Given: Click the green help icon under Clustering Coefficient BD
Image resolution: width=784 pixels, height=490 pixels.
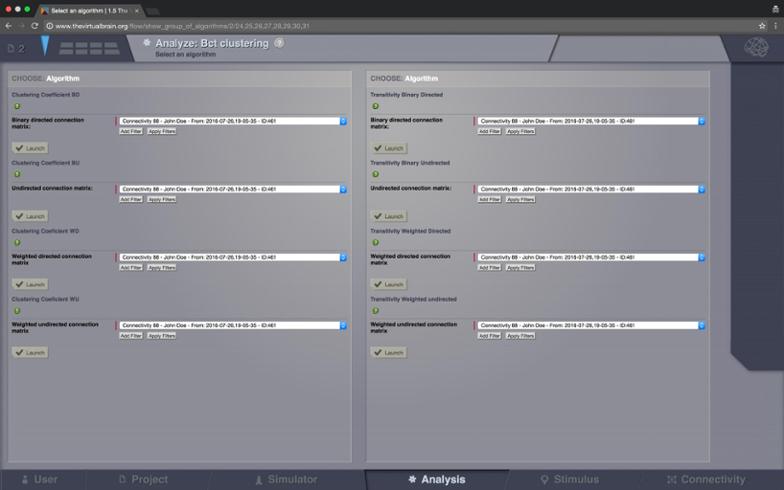Looking at the screenshot, I should coord(16,106).
